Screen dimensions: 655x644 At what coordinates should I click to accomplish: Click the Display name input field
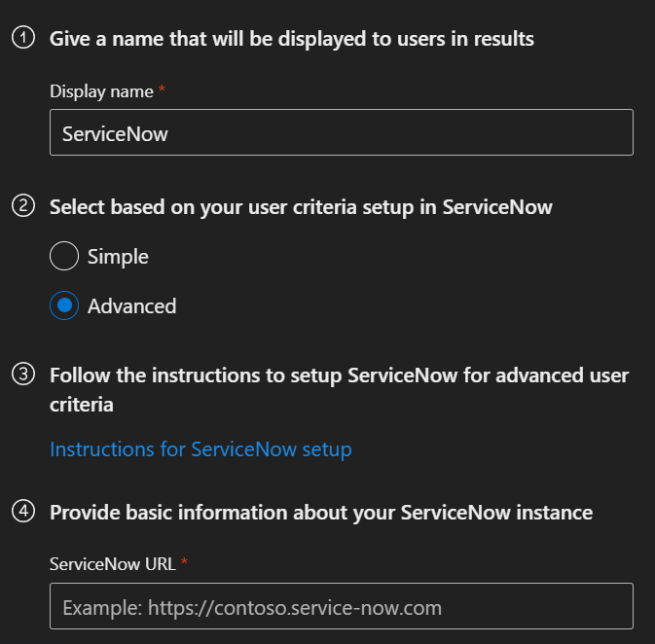pyautogui.click(x=342, y=132)
